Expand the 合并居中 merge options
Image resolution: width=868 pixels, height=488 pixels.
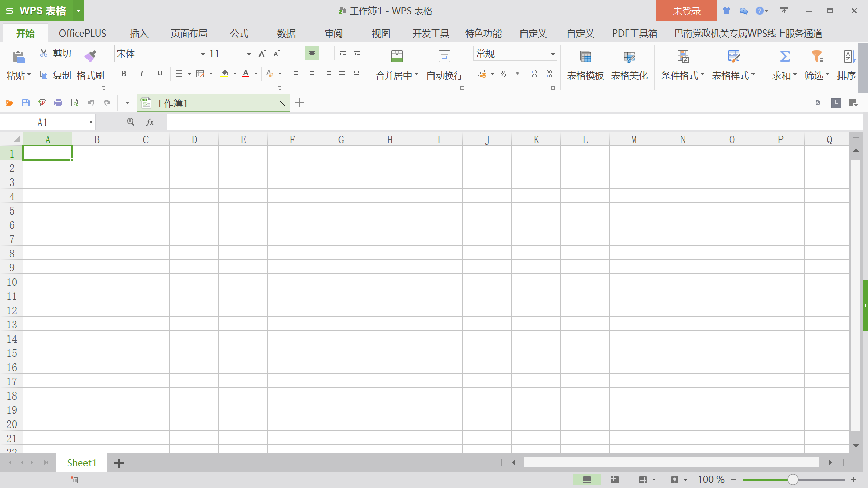pyautogui.click(x=416, y=75)
